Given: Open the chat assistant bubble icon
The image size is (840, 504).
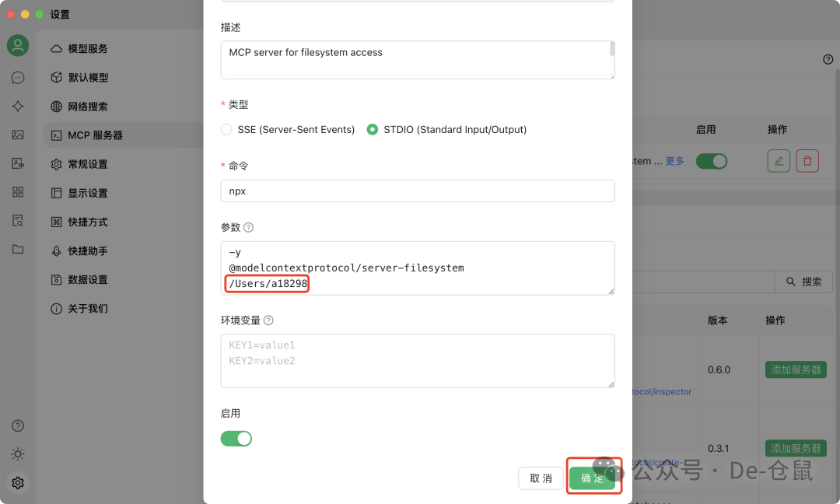Looking at the screenshot, I should tap(18, 78).
